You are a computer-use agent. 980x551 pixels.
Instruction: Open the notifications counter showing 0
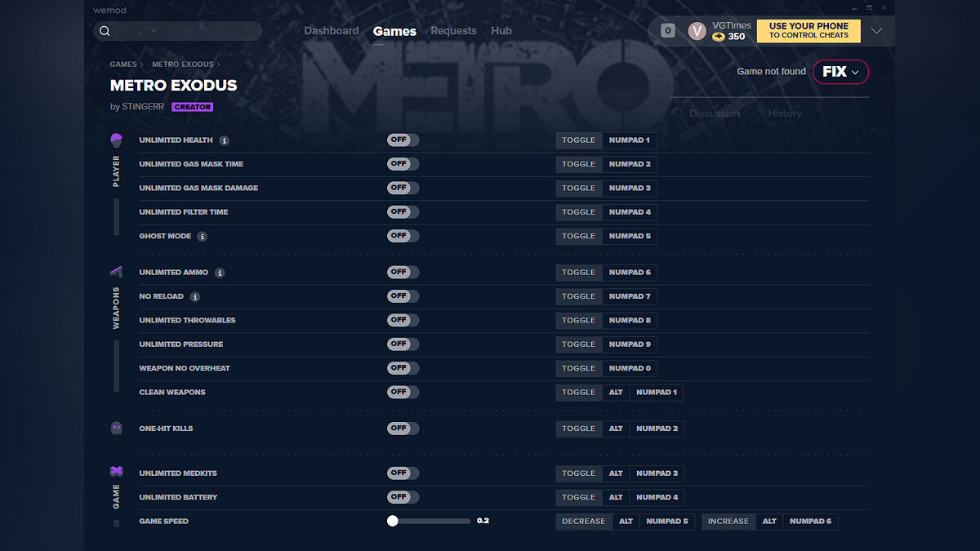coord(668,31)
